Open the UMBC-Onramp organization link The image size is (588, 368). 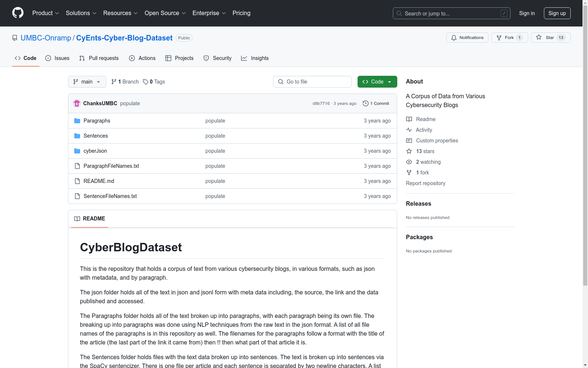[46, 38]
